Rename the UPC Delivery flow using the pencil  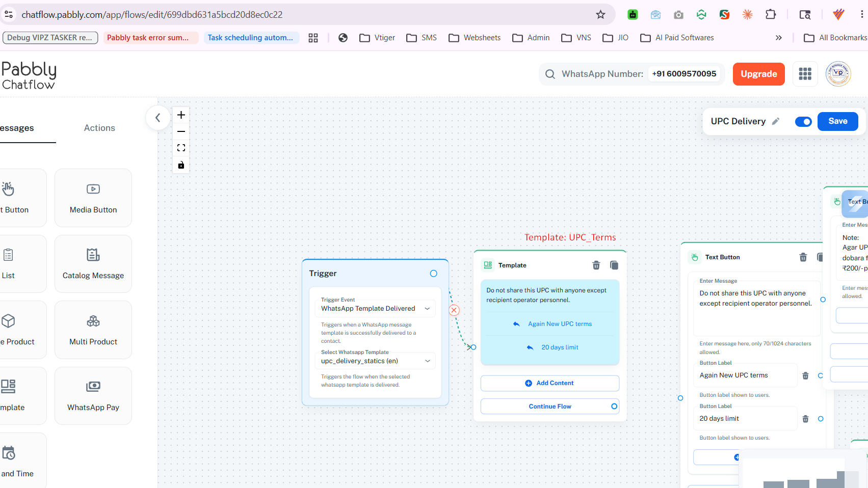[x=776, y=121]
